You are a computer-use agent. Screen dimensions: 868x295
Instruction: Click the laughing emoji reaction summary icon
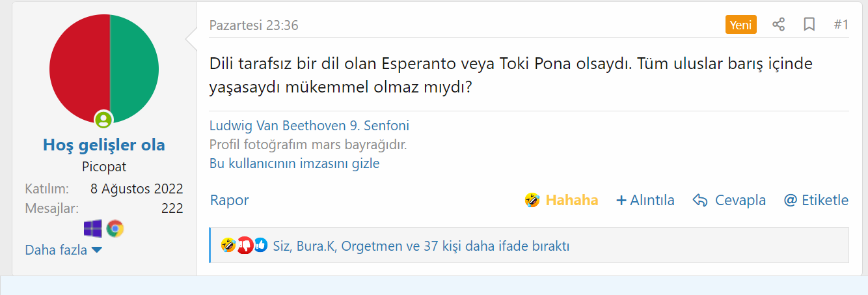click(x=228, y=246)
